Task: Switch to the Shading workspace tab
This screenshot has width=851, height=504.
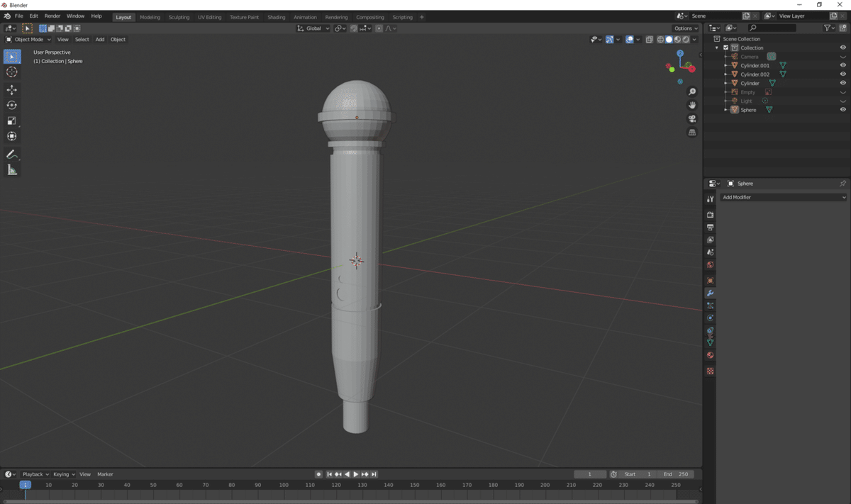Action: point(277,17)
